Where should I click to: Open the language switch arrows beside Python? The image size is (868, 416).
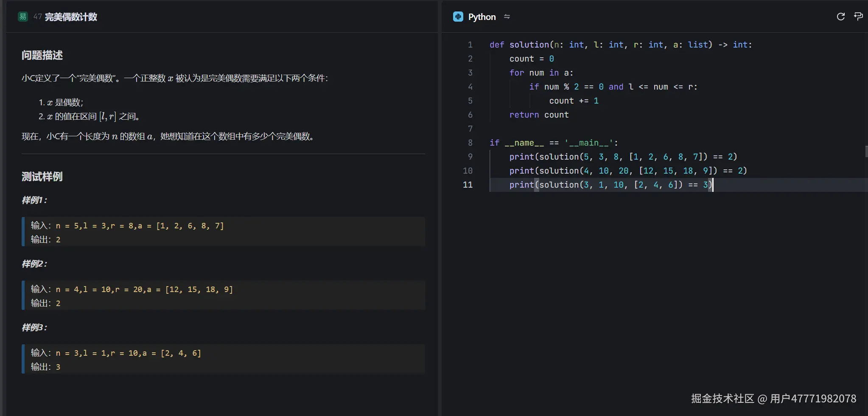[x=507, y=17]
